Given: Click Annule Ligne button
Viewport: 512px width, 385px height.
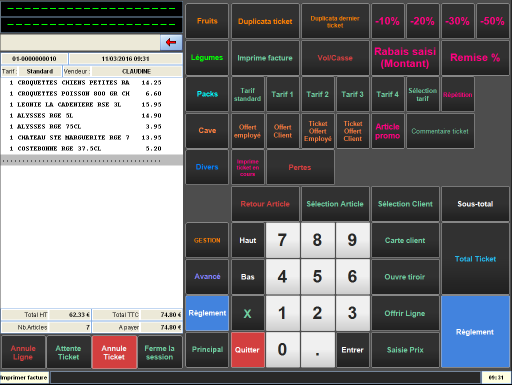Looking at the screenshot, I should click(x=23, y=352).
